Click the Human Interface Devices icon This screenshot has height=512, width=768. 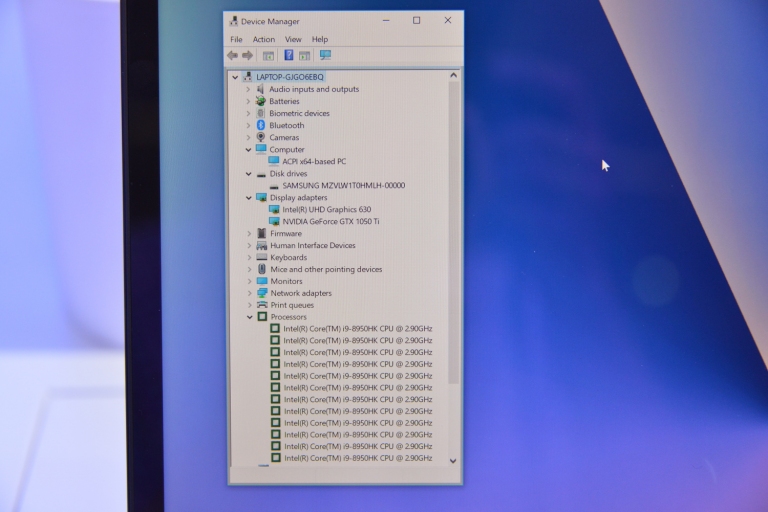tap(262, 245)
